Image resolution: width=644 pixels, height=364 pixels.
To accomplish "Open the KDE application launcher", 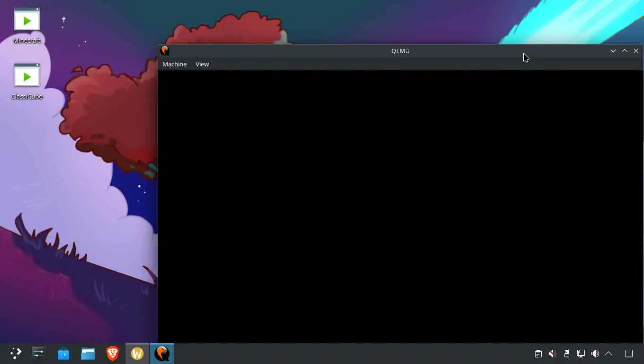I will coord(16,353).
